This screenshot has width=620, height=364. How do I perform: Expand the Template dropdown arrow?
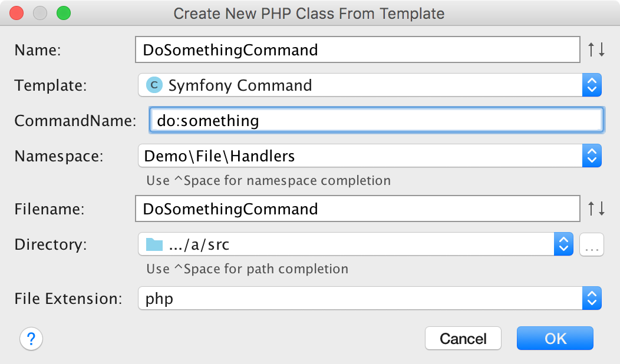(x=592, y=85)
